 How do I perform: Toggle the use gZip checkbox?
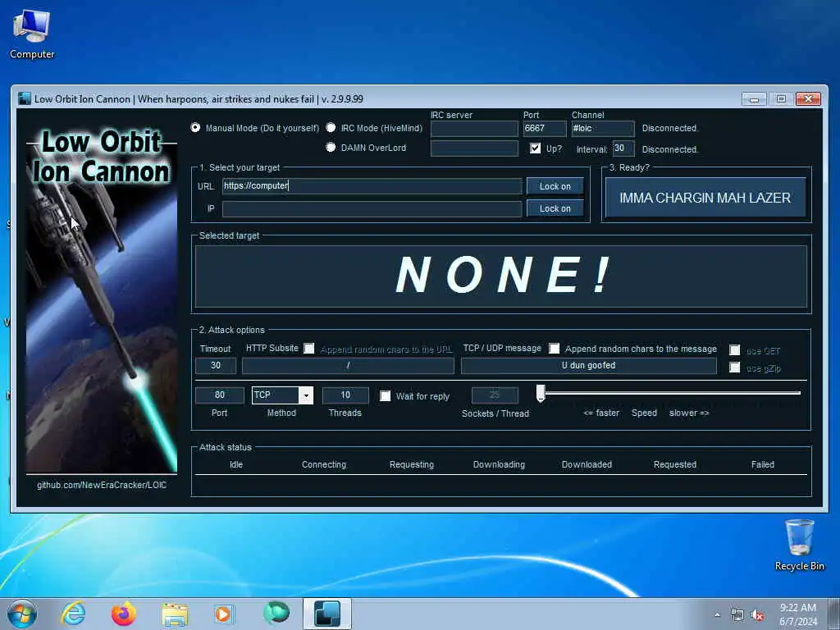734,367
